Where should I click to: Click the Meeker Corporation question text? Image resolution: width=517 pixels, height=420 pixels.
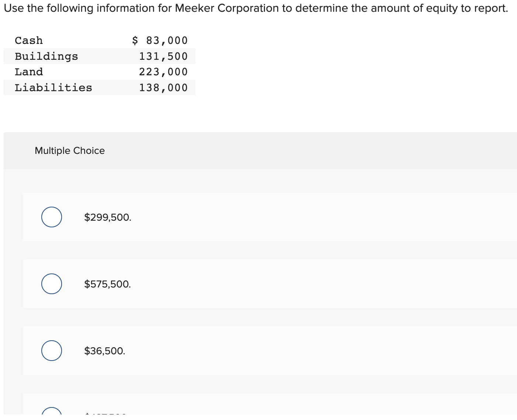(x=256, y=8)
